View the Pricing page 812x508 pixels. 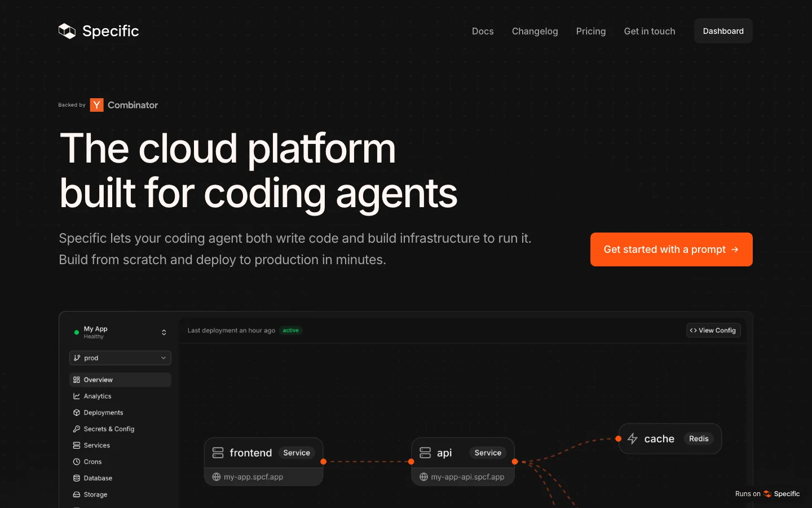click(x=591, y=31)
